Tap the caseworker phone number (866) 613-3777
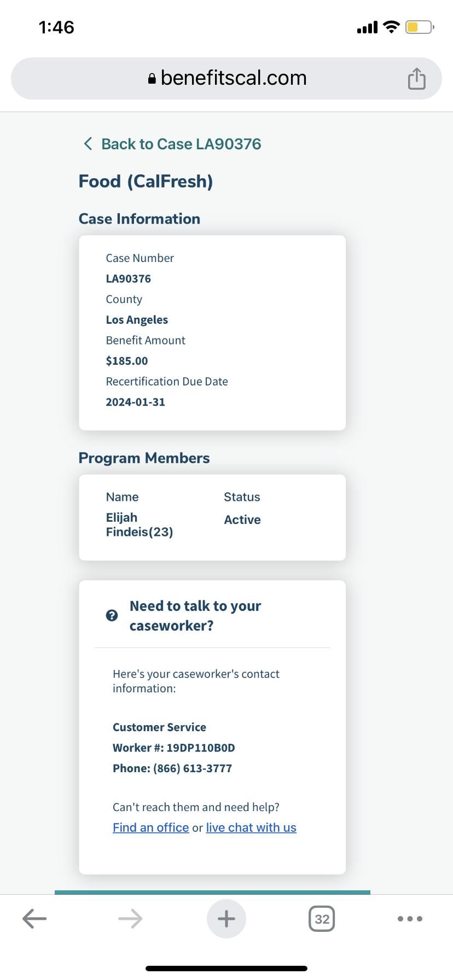The width and height of the screenshot is (453, 980). pyautogui.click(x=193, y=768)
